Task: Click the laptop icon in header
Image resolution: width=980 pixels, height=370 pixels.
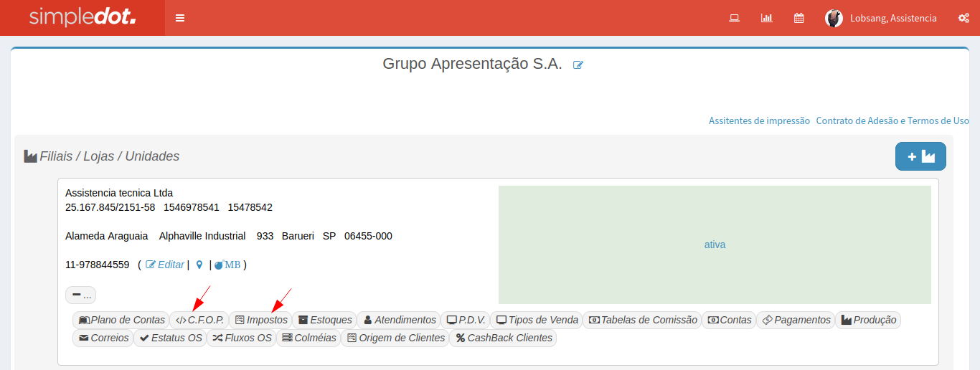Action: [734, 18]
